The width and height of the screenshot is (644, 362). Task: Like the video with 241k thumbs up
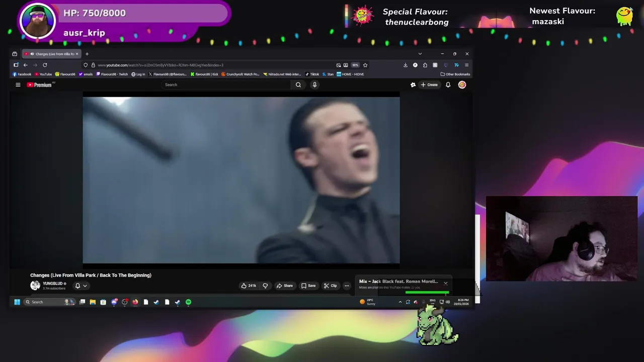point(249,286)
